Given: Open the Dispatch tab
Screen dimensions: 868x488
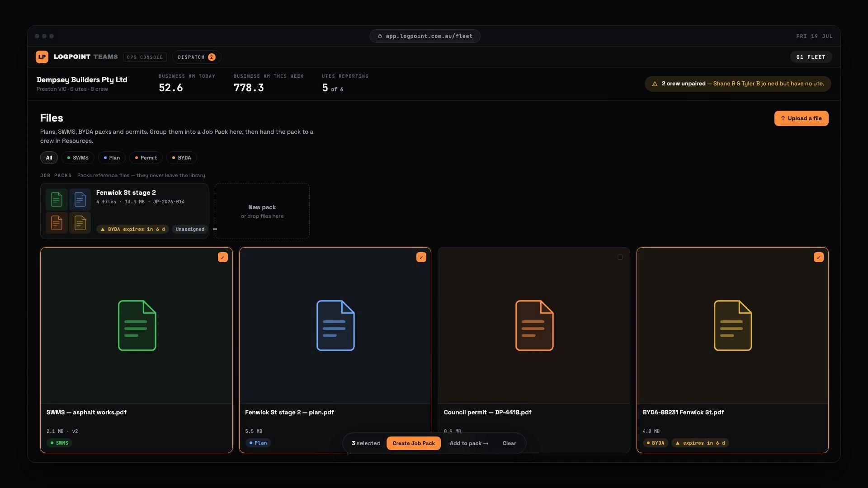Looking at the screenshot, I should pyautogui.click(x=197, y=57).
